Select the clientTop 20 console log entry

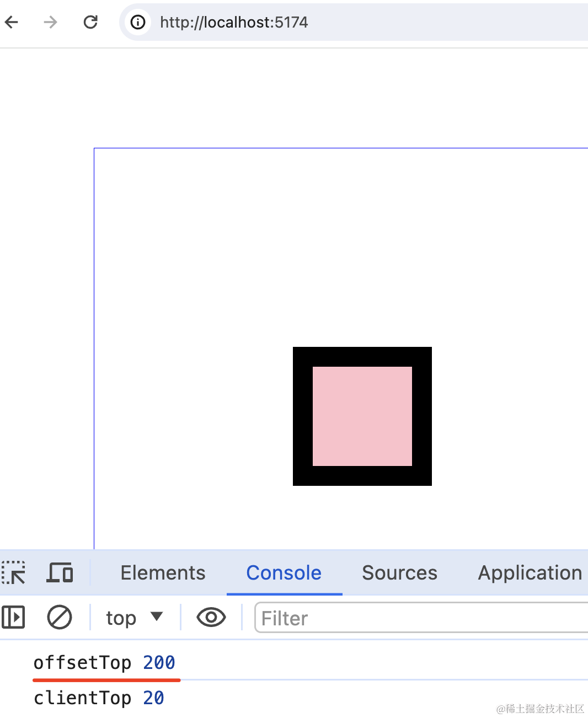pos(99,698)
